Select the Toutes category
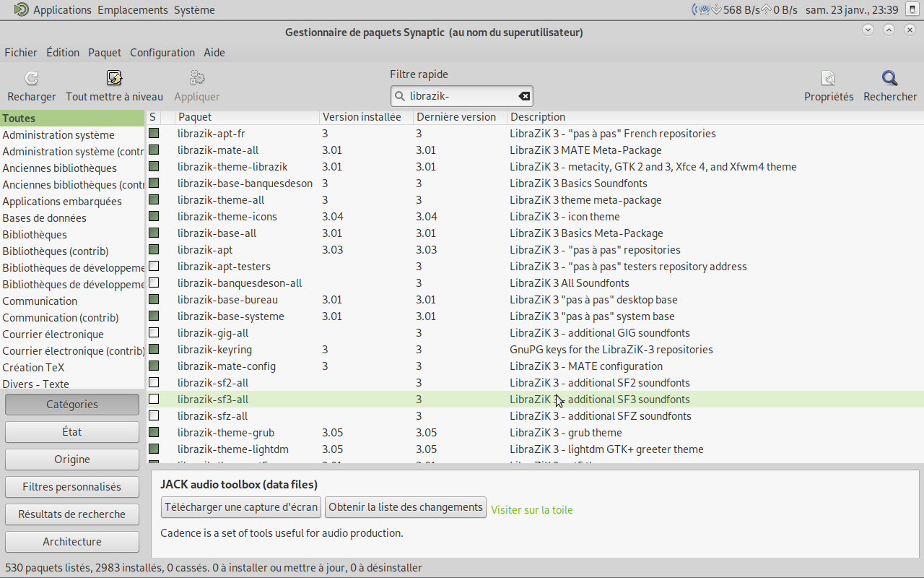Screen dimensions: 924x578 click(72, 118)
